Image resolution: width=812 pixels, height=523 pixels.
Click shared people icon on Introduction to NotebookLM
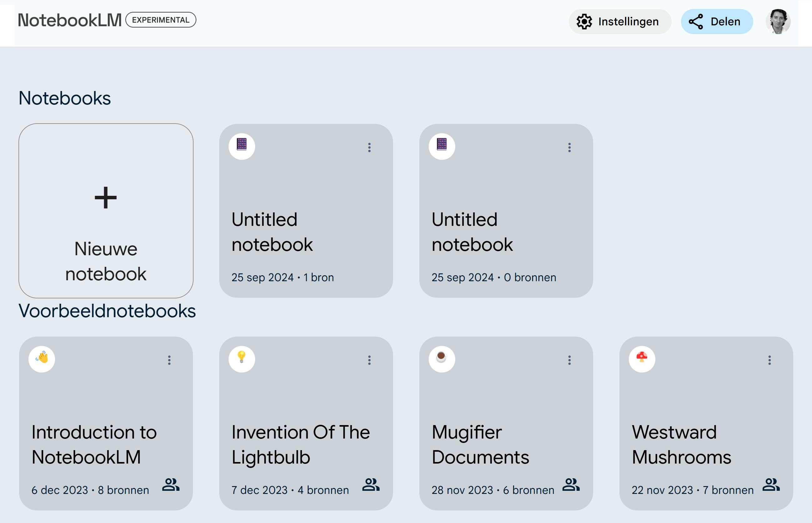170,485
